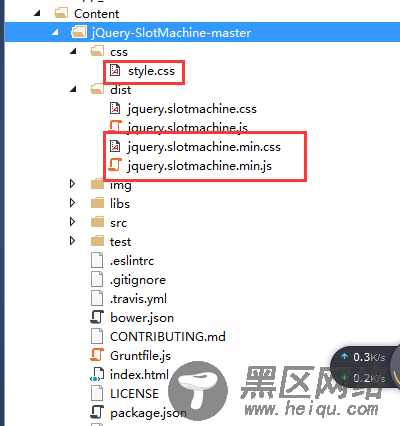Select the src folder label

point(118,223)
